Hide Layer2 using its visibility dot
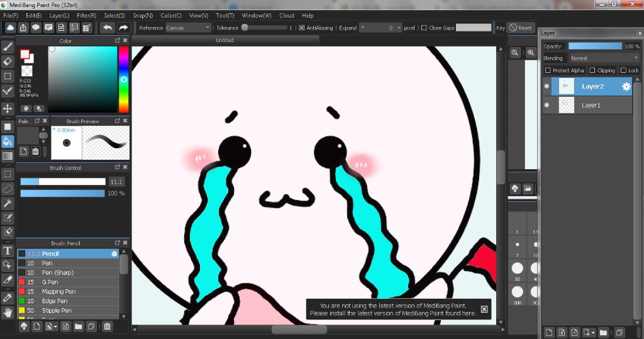 547,86
